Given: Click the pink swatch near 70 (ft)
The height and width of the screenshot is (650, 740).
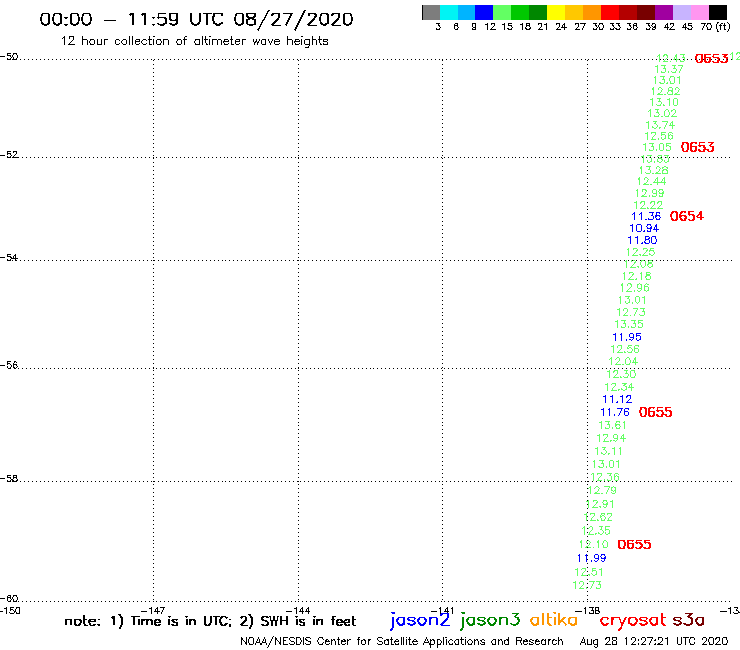Looking at the screenshot, I should click(699, 12).
